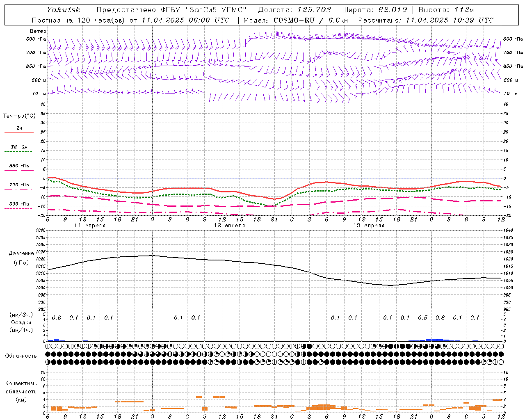Image resolution: width=525 pixels, height=420 pixels.
Task: Click the (мм/3ч.) precipitation unit label
Action: 21,315
